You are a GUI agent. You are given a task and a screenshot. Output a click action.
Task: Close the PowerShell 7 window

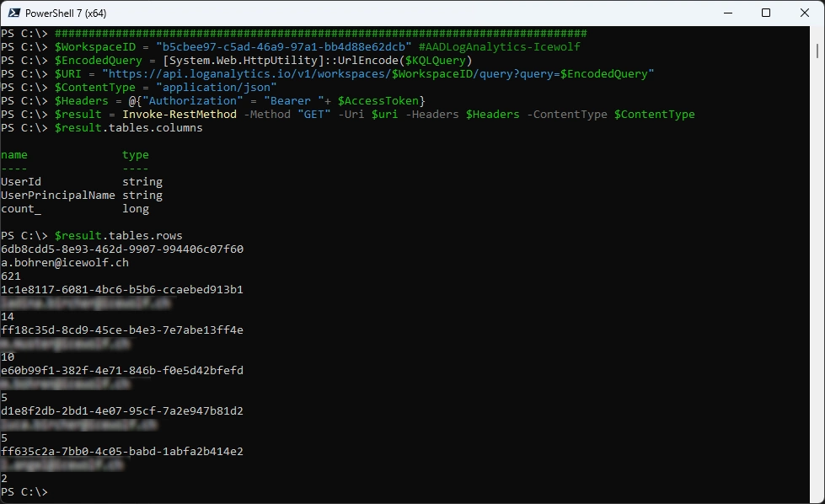[x=804, y=13]
